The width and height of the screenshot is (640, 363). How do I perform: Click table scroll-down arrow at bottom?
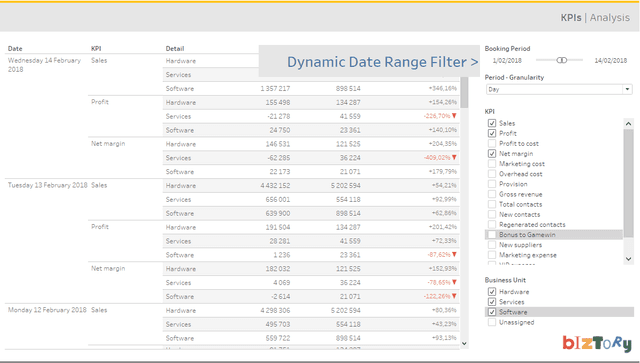point(464,343)
